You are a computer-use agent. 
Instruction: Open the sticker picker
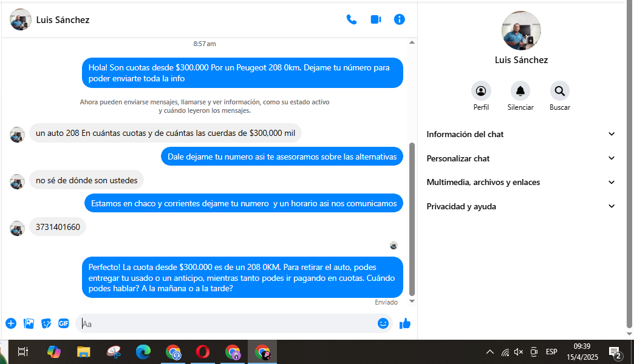coord(46,323)
